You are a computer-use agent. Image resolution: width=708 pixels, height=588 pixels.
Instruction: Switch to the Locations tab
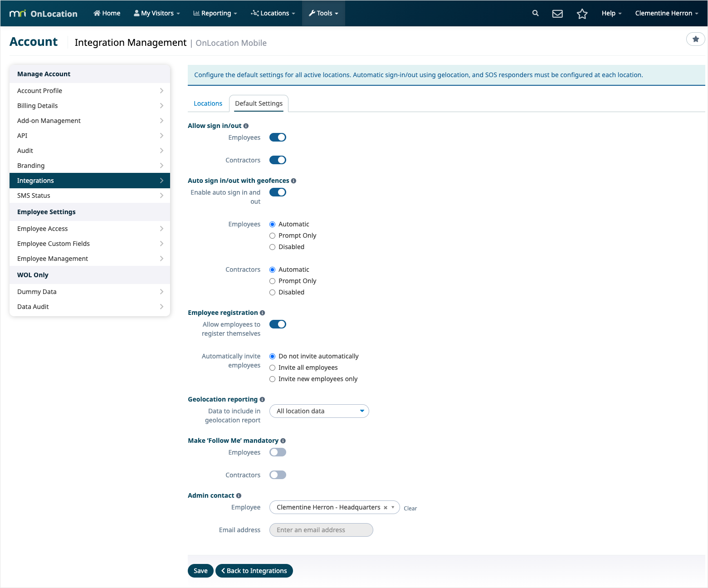208,103
